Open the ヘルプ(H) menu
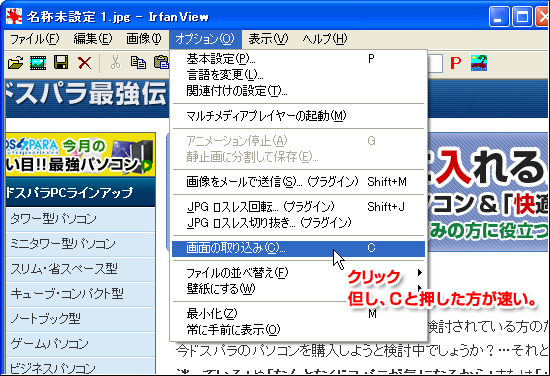Image resolution: width=550 pixels, height=376 pixels. pos(325,39)
